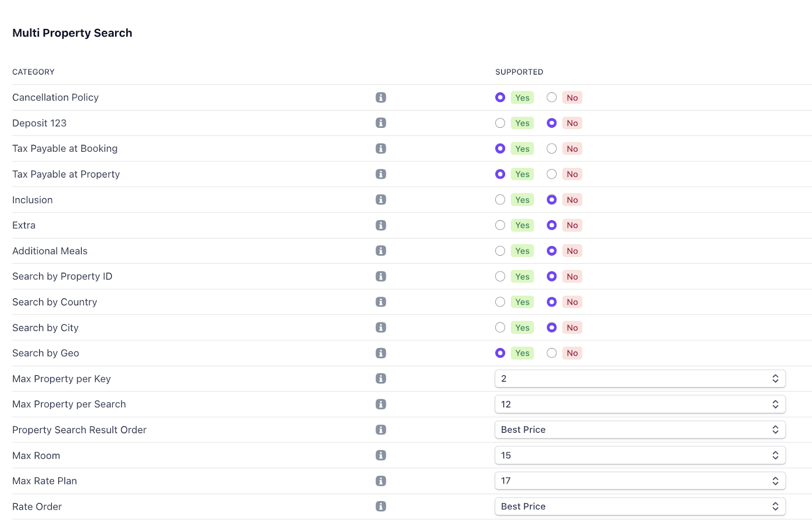Click info icon for Tax Payable at Booking
This screenshot has width=812, height=522.
381,149
